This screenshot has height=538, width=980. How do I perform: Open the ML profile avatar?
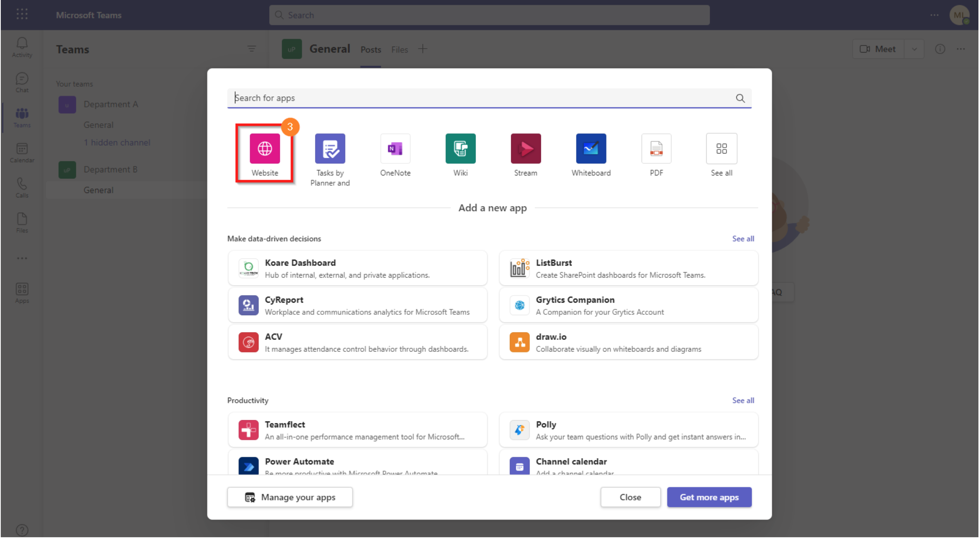click(959, 15)
